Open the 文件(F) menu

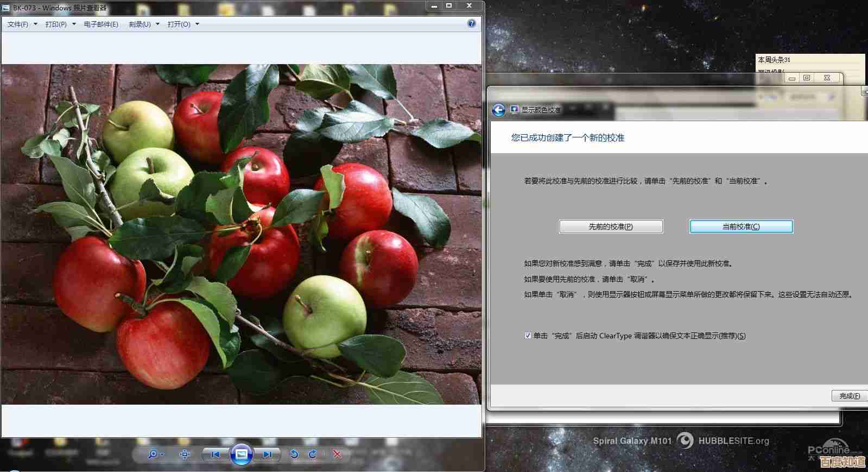[22, 24]
